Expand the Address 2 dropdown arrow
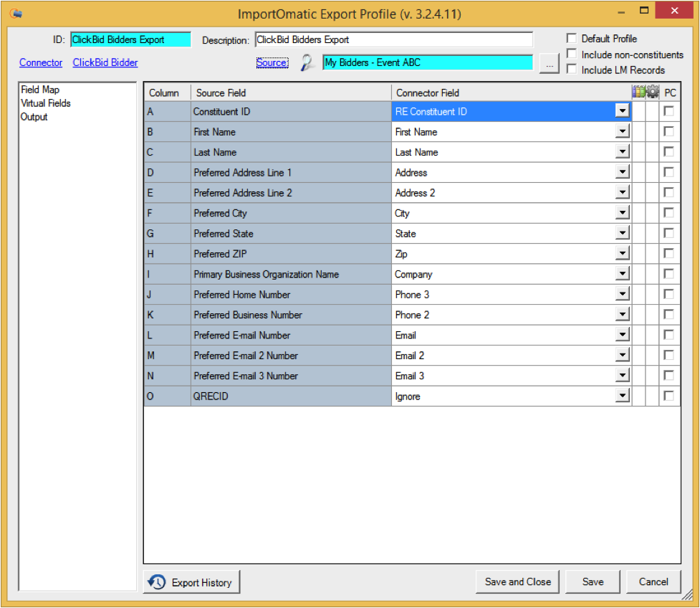This screenshot has height=608, width=700. (623, 193)
